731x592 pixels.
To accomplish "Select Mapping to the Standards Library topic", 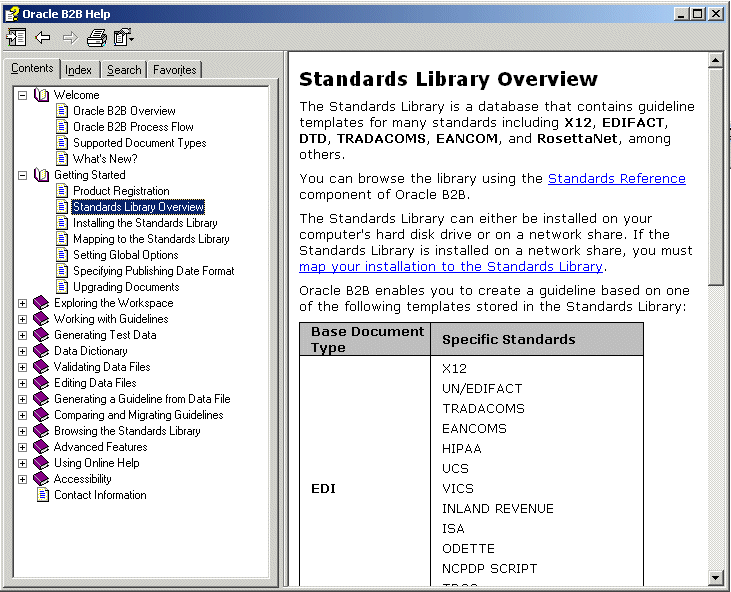I will pos(151,239).
